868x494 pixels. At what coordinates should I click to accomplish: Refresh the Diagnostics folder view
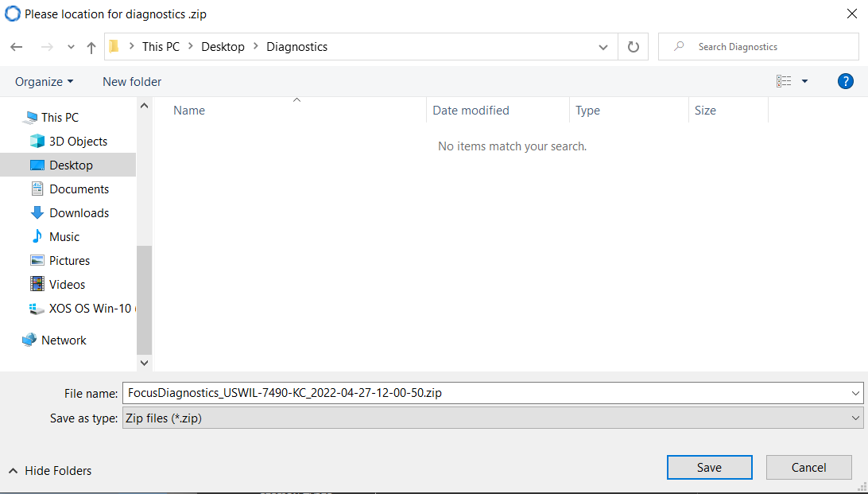[633, 46]
